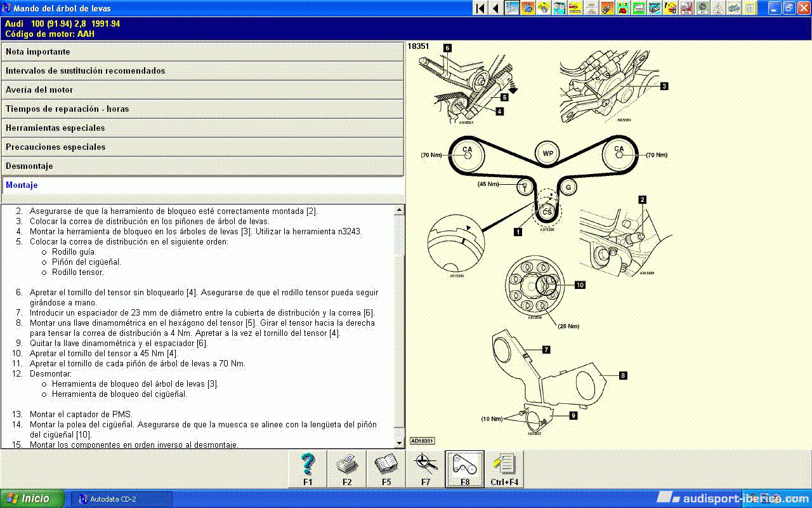The width and height of the screenshot is (812, 508).
Task: Click the text panel scroll down arrow
Action: (399, 443)
